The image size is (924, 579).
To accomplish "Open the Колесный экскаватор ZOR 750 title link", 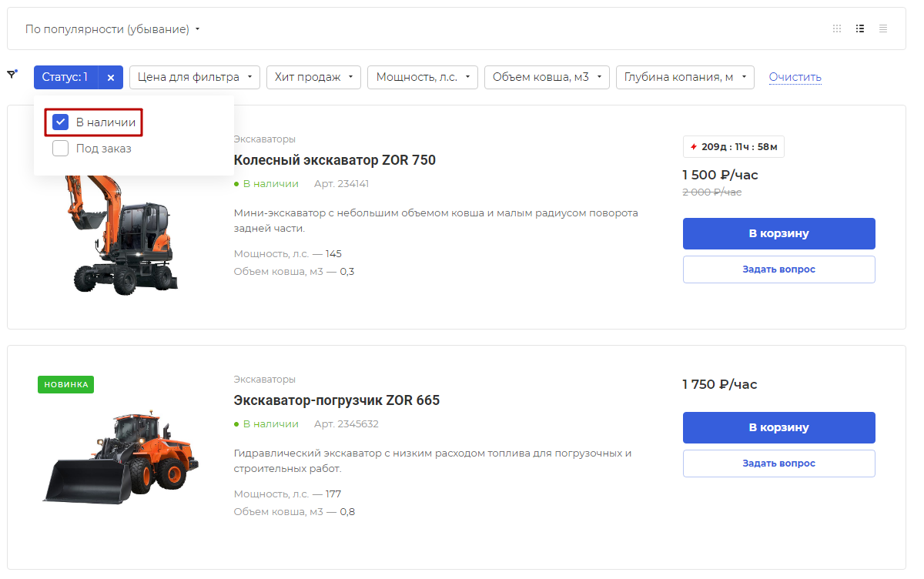I will 334,160.
